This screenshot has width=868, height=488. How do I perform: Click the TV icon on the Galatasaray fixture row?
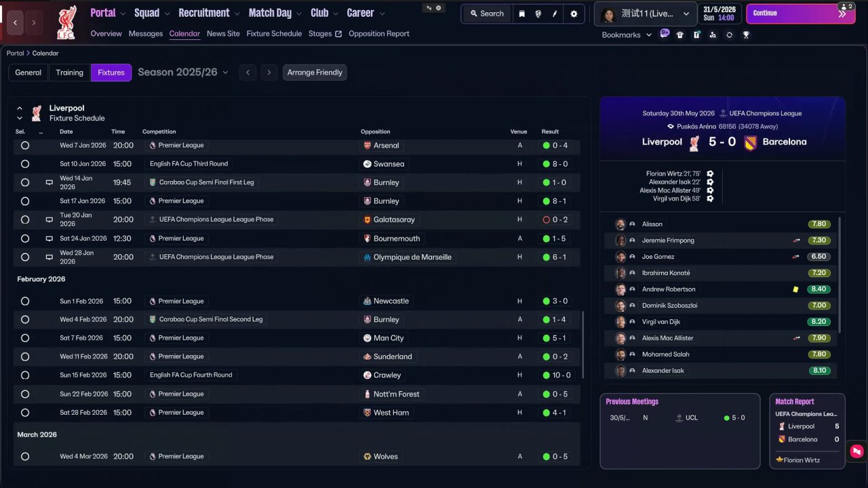click(49, 220)
